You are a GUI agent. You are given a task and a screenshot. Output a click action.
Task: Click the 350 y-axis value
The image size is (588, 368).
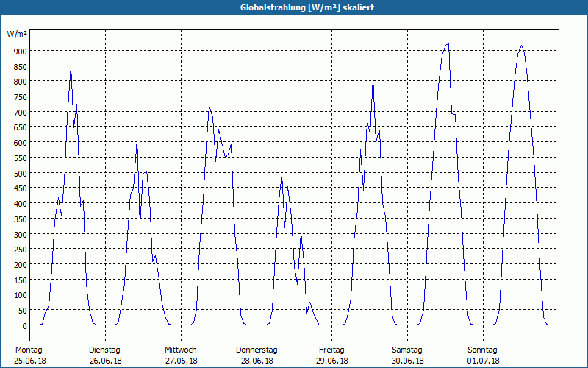[x=21, y=219]
